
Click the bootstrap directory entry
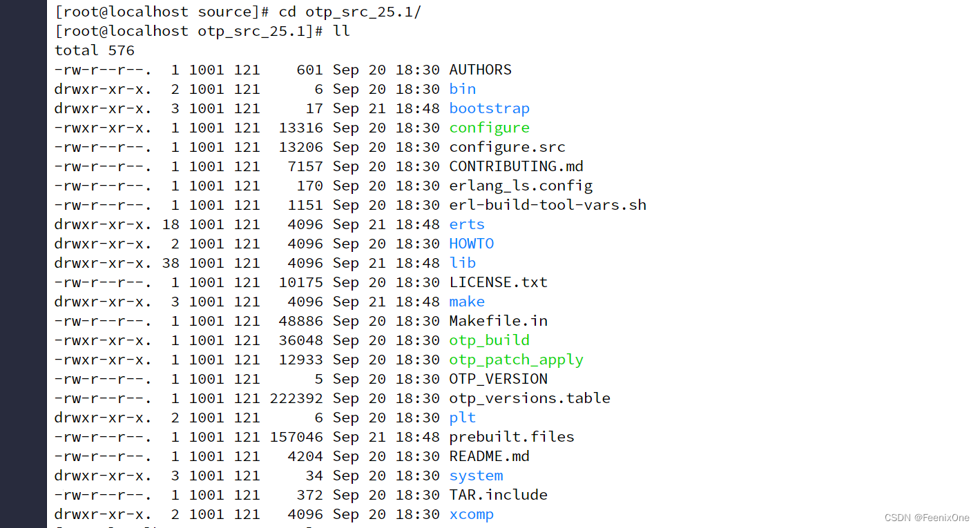(x=489, y=108)
